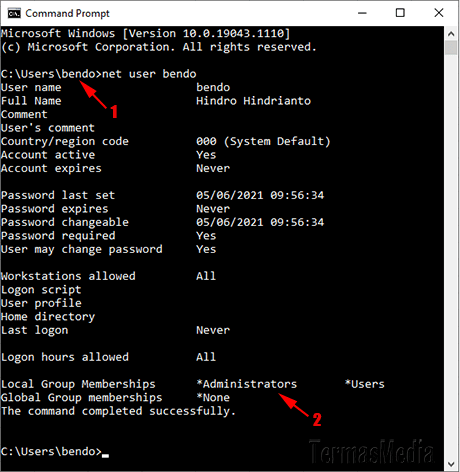
Task: Click the 'Command Prompt' title text
Action: pyautogui.click(x=67, y=14)
